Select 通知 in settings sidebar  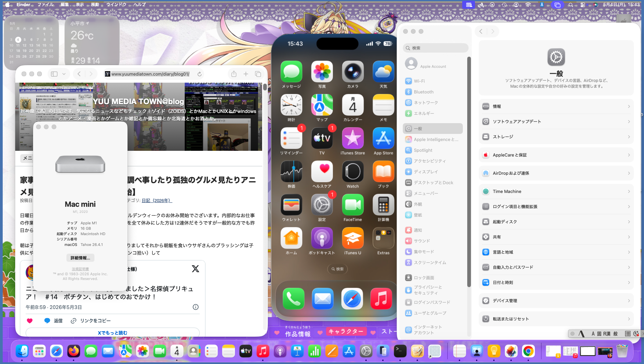click(x=432, y=230)
